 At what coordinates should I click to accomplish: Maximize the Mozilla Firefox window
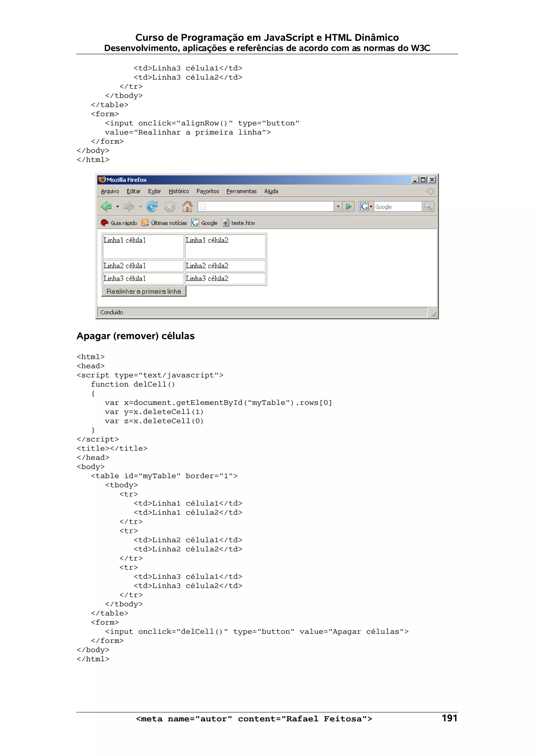click(x=423, y=180)
